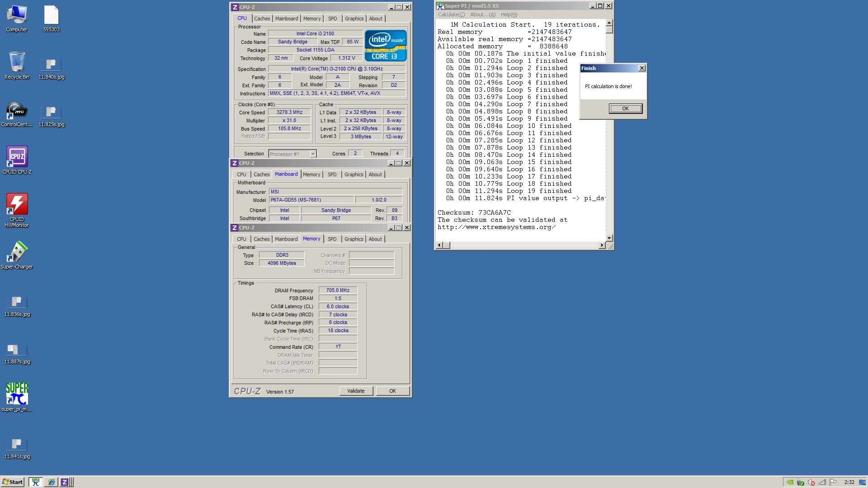Click Super PI vertical scrollbar down arrow
This screenshot has height=488, width=868.
tap(609, 238)
